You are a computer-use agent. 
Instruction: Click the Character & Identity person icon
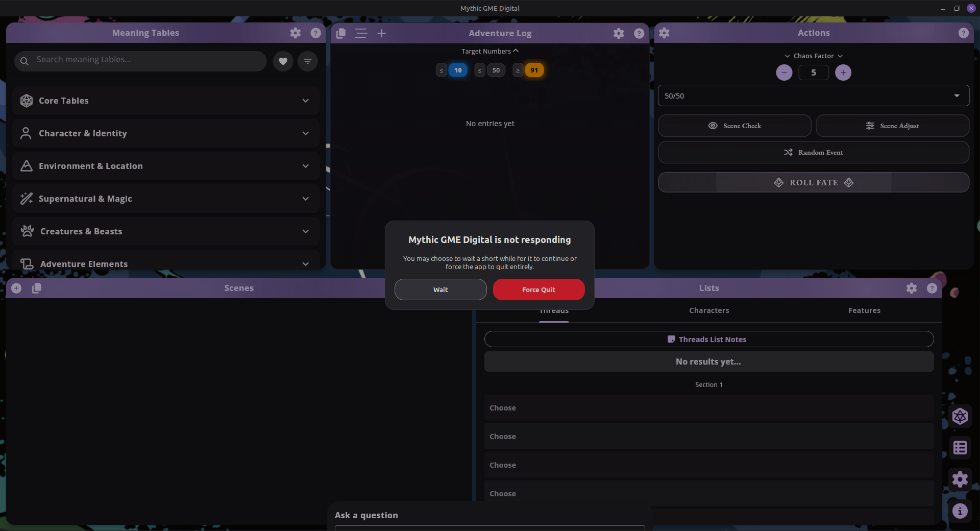[x=26, y=133]
